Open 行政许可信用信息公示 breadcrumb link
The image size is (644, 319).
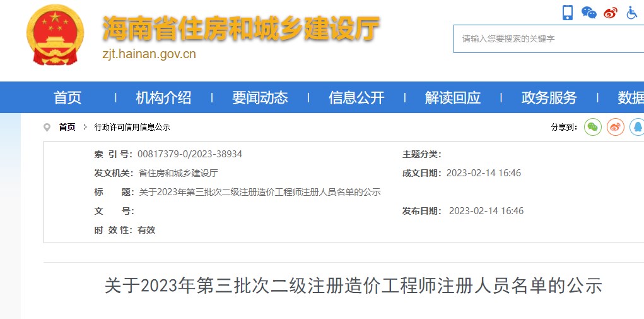click(132, 128)
